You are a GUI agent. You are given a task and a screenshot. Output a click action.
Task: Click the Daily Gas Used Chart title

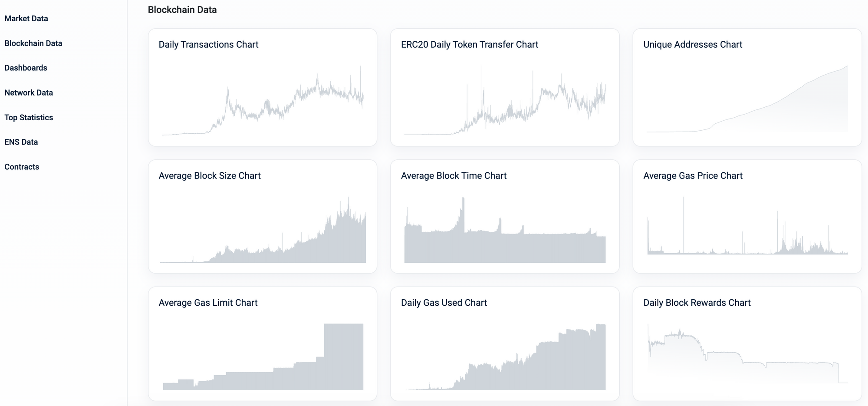coord(444,303)
